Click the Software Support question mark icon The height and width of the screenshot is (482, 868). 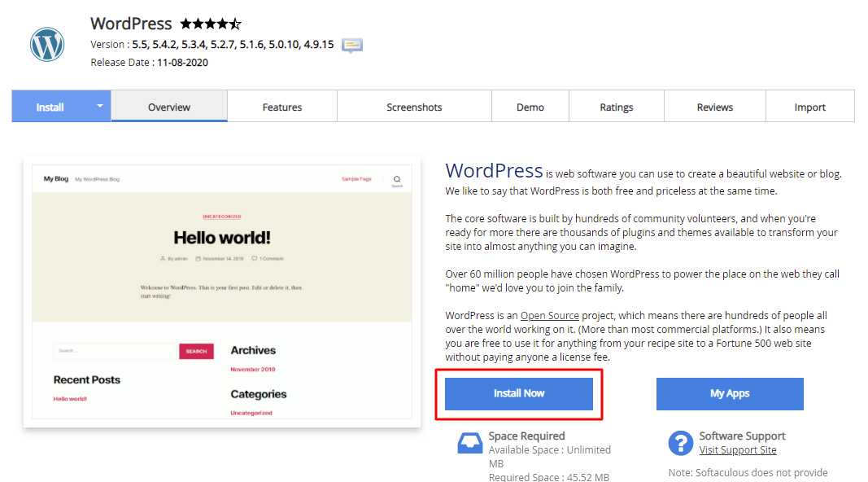click(x=681, y=443)
